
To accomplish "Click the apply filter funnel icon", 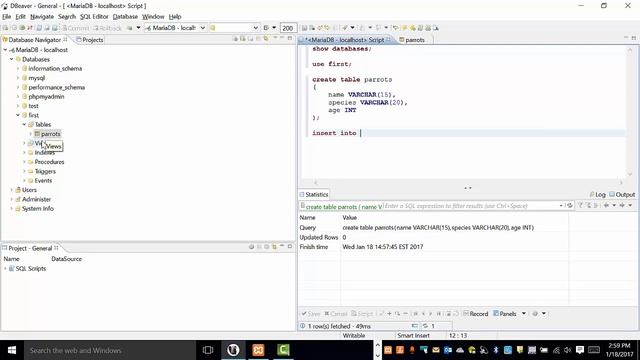I will (x=580, y=206).
